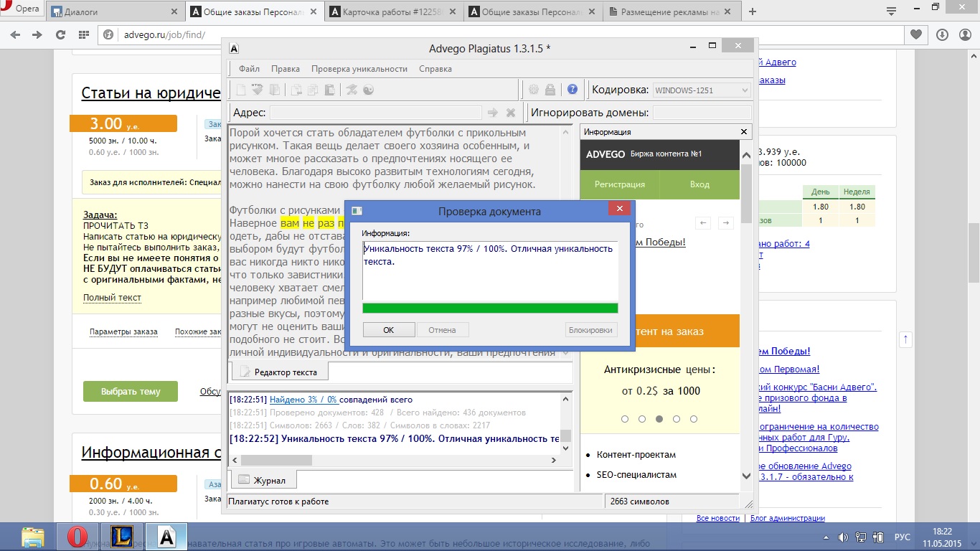The image size is (980, 551).
Task: Click the go arrow next to Адрес field
Action: 493,113
